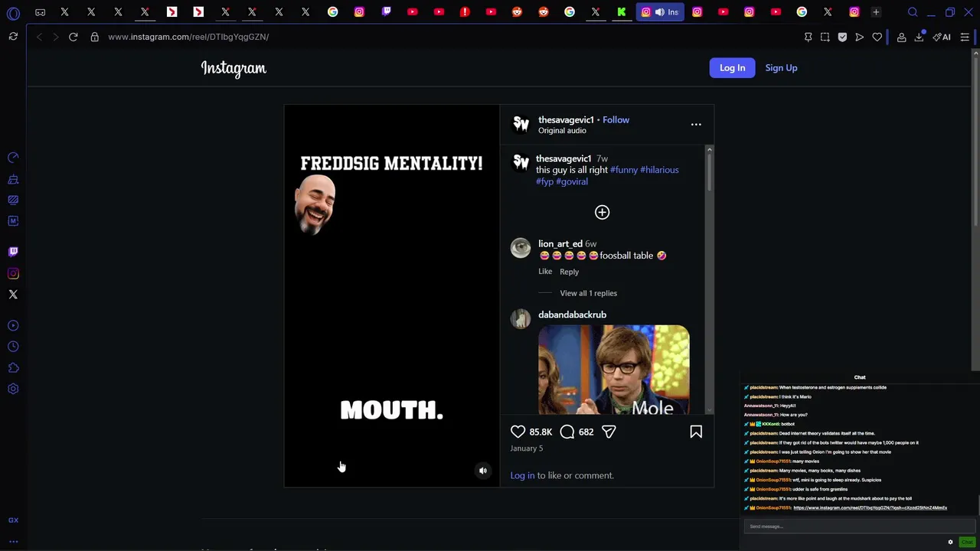
Task: Open thesavagevic1 profile from header
Action: [x=566, y=119]
